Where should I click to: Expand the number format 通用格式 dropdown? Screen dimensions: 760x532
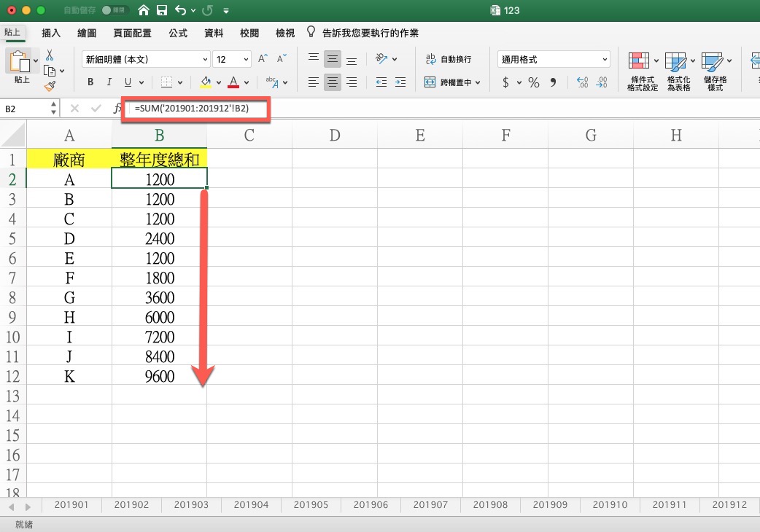[554, 60]
